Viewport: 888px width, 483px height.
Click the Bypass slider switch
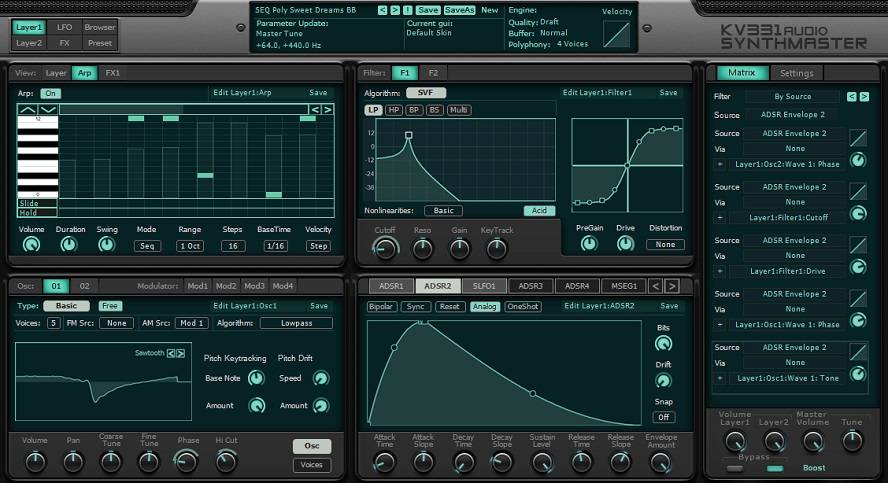(x=735, y=468)
